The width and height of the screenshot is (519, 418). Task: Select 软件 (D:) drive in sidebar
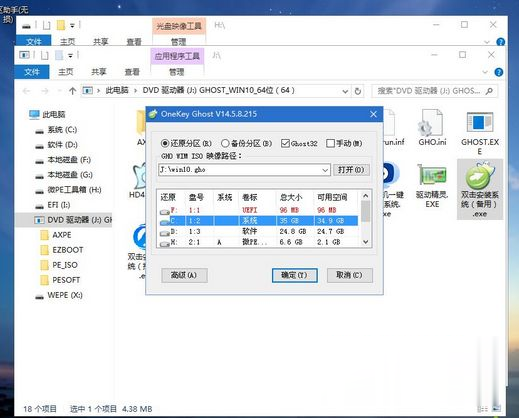[57, 145]
